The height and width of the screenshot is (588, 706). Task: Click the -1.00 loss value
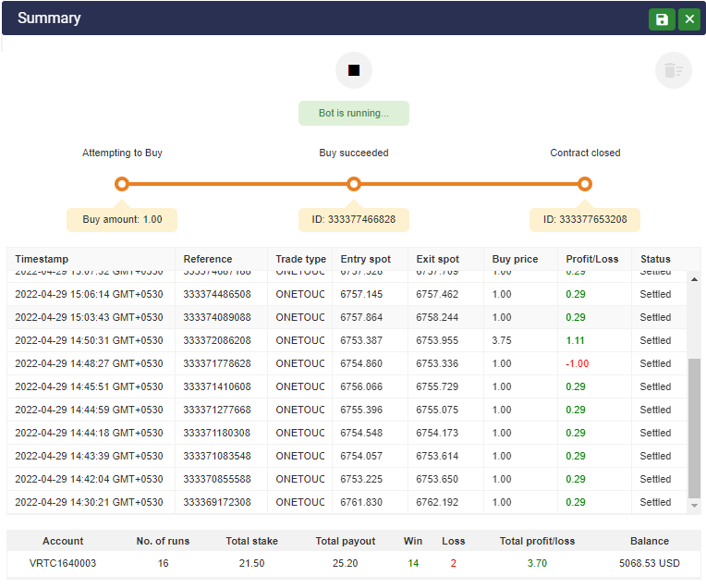pos(578,363)
